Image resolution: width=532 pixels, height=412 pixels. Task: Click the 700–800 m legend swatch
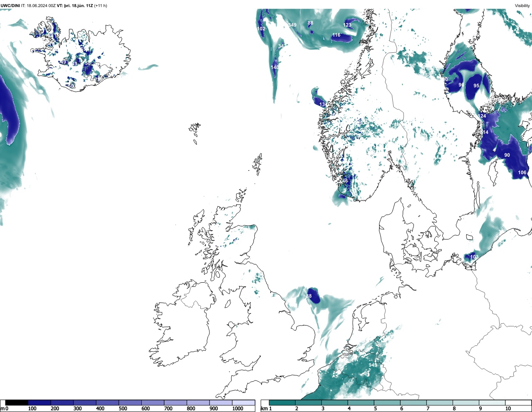pyautogui.click(x=175, y=402)
